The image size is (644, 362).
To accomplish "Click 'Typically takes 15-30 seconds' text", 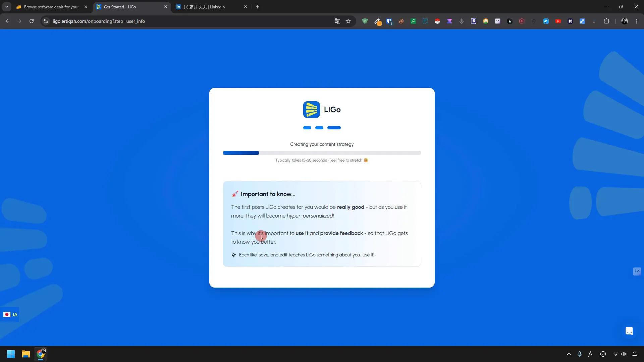I will (301, 160).
